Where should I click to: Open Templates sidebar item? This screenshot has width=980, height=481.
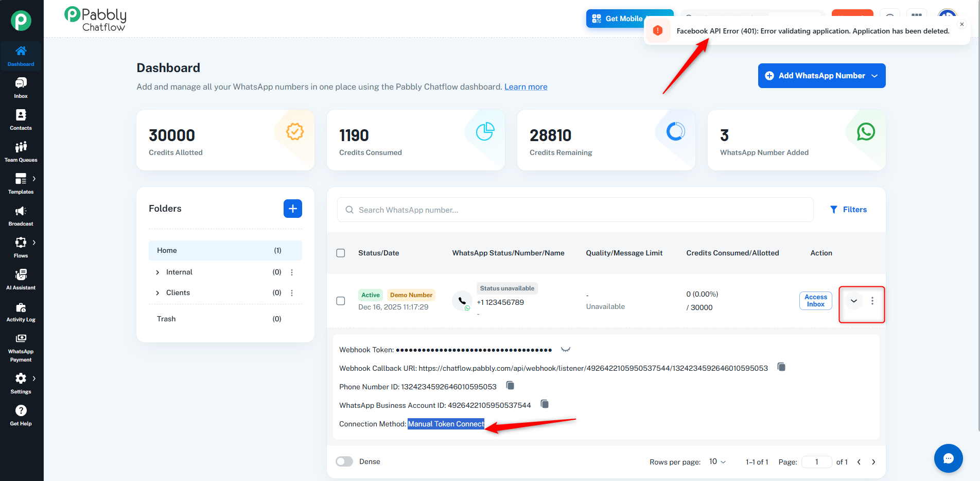[x=21, y=184]
